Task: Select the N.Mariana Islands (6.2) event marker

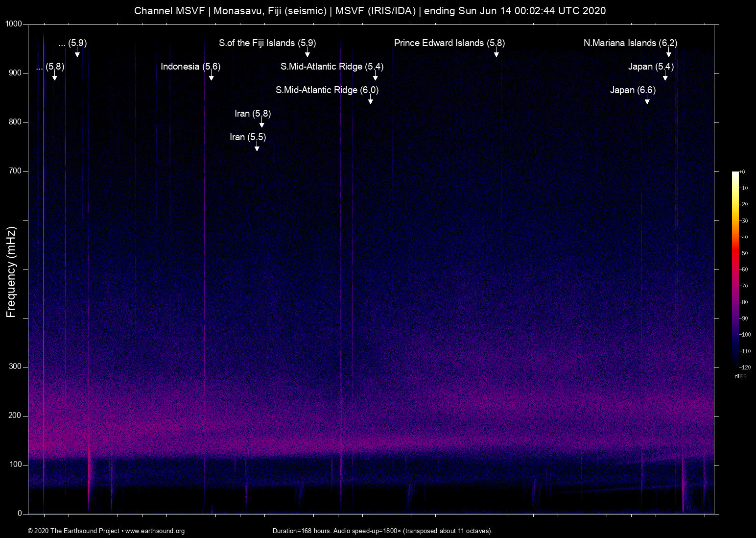Action: pyautogui.click(x=631, y=43)
